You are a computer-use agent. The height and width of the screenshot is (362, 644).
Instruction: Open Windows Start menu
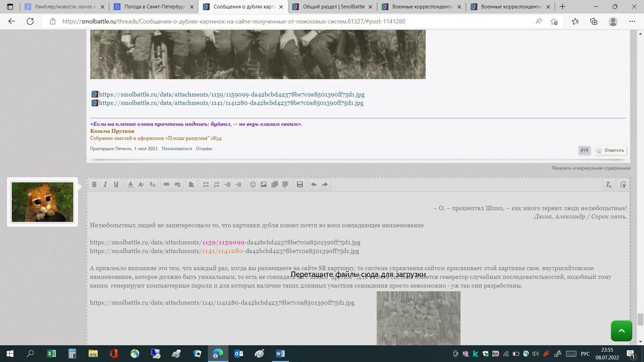[10, 353]
